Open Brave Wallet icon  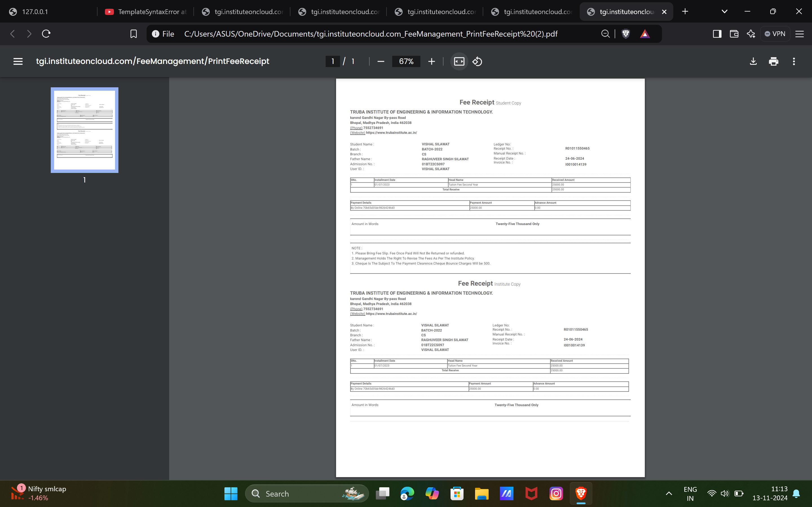point(734,34)
